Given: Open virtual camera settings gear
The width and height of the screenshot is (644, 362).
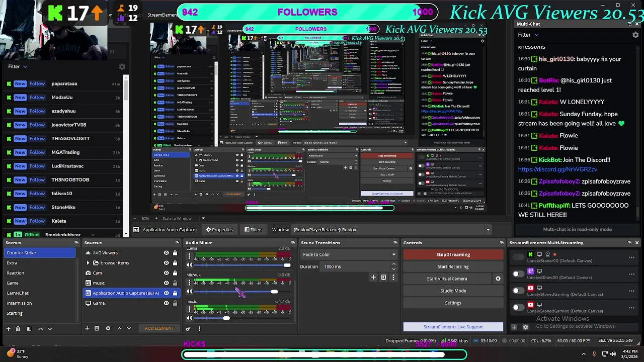Looking at the screenshot, I should pos(498,279).
